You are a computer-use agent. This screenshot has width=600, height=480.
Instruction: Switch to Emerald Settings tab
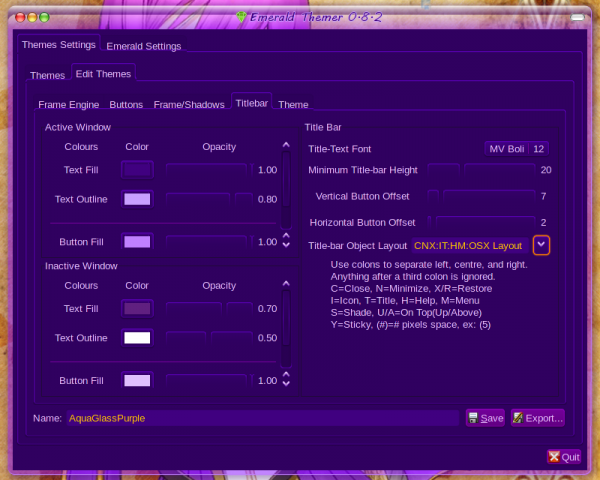coord(143,46)
